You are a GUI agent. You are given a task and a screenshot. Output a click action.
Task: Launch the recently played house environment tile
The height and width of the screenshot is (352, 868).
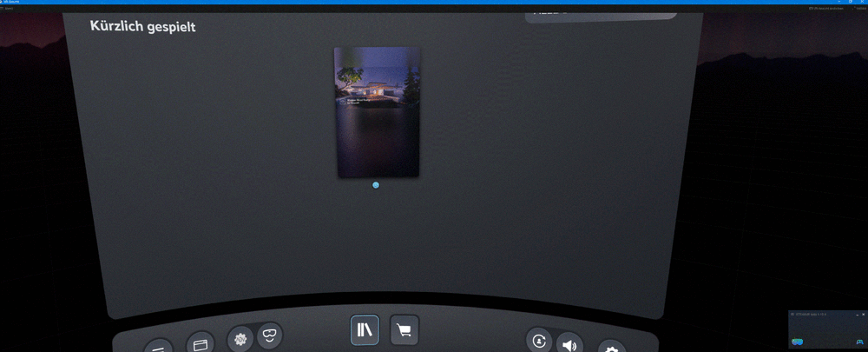[x=377, y=112]
